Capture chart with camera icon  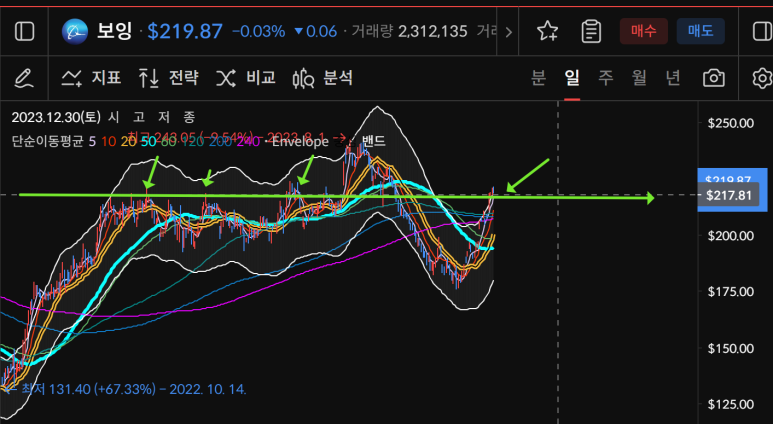pos(713,78)
